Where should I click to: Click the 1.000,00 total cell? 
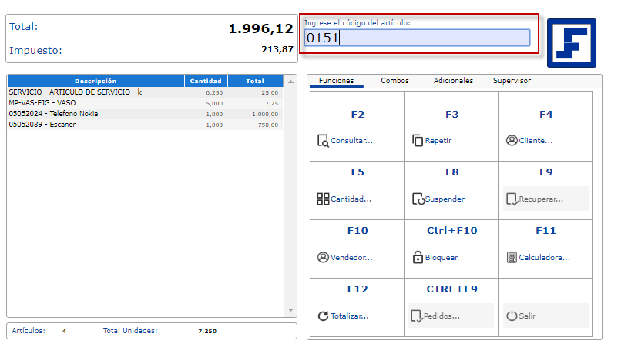pyautogui.click(x=265, y=114)
